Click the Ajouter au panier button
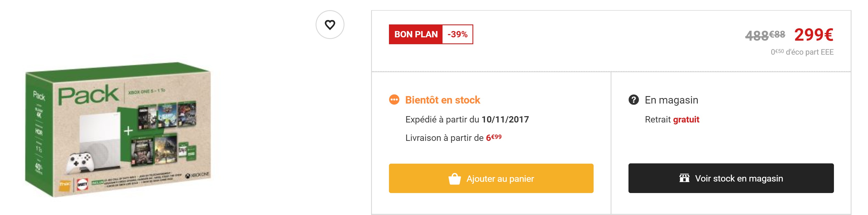Screen dimensions: 868x215 coord(491,178)
